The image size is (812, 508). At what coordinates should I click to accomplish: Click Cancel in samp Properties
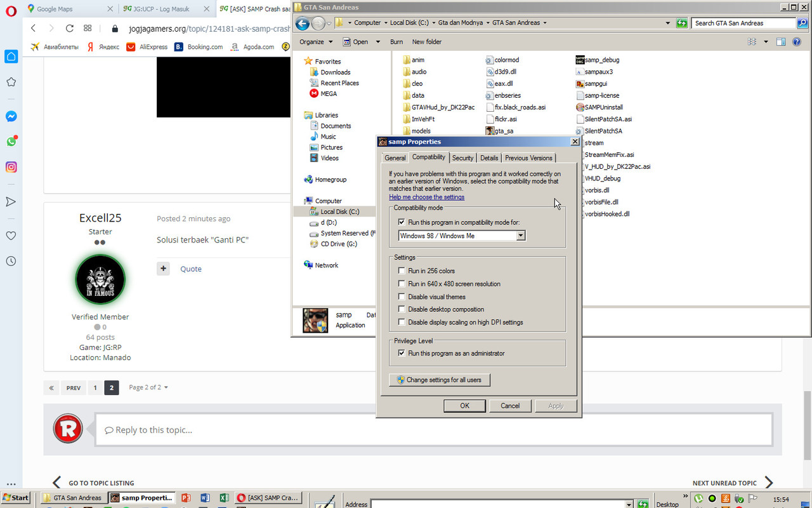tap(510, 406)
